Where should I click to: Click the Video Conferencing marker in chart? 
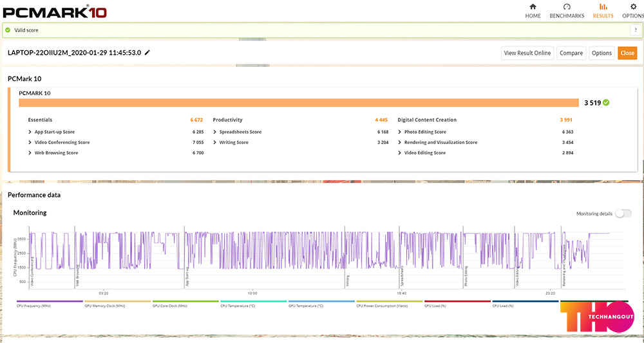[32, 271]
